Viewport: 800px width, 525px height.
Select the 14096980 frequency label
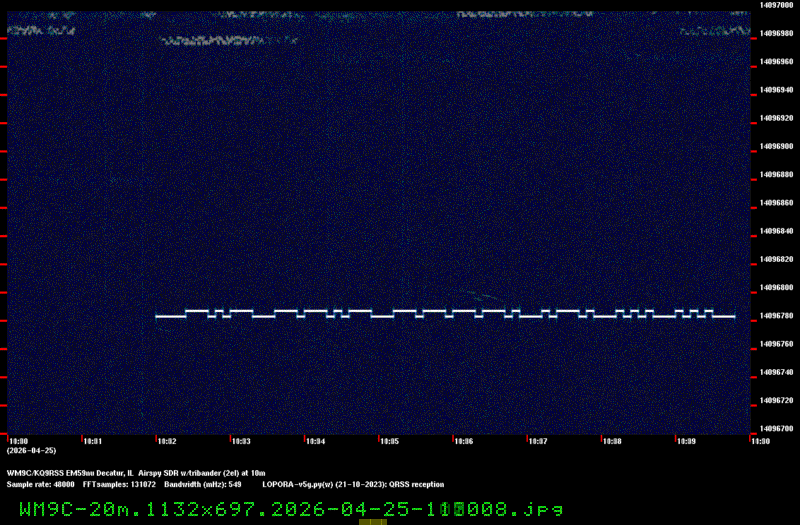pos(776,33)
